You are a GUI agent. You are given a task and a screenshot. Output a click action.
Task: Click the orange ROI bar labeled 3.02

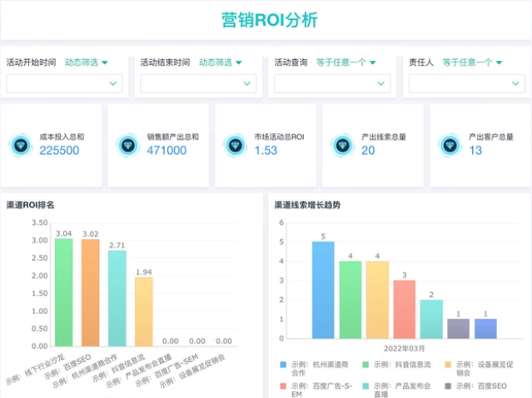[x=91, y=293]
